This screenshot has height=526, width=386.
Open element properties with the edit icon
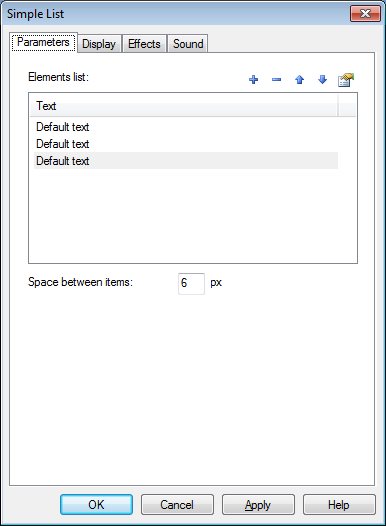point(346,80)
